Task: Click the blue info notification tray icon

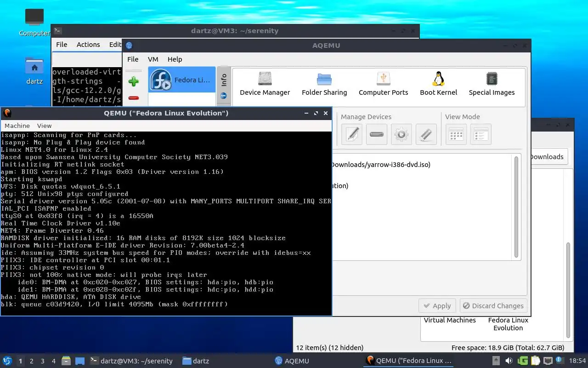Action: [x=559, y=360]
